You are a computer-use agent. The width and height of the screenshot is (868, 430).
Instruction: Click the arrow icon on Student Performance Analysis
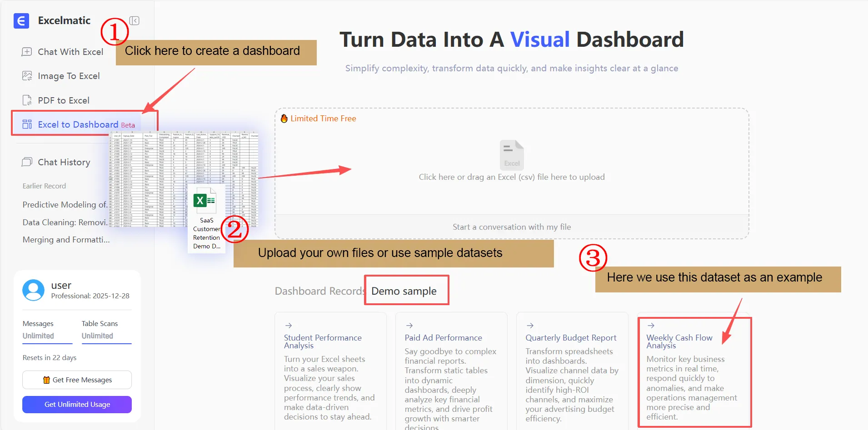[x=289, y=325]
